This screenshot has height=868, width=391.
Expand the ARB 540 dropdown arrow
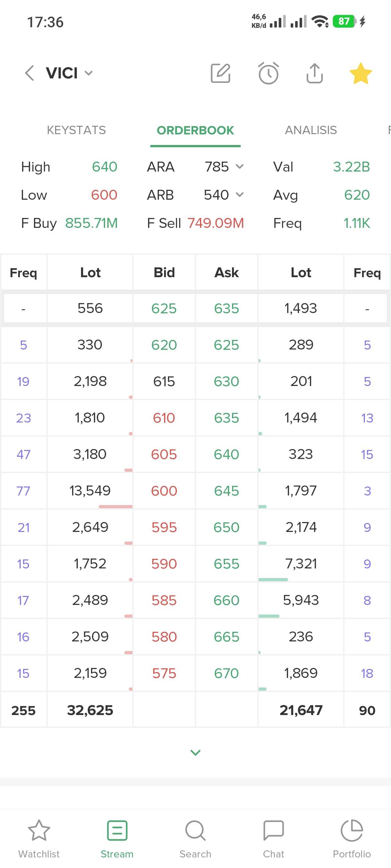(x=239, y=195)
